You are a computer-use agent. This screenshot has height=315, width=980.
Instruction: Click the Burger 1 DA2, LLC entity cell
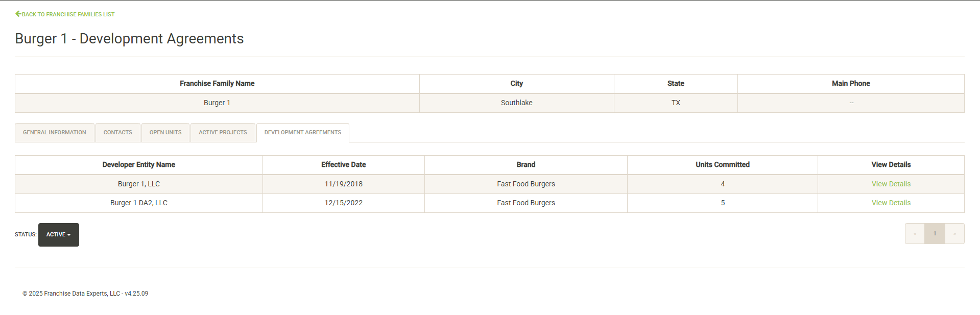coord(139,203)
